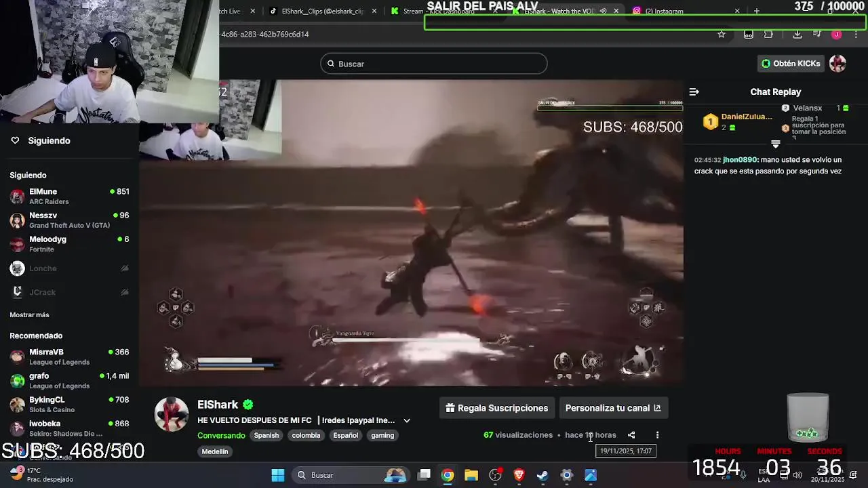Image resolution: width=868 pixels, height=488 pixels.
Task: Click the browser URL address text
Action: [x=264, y=34]
